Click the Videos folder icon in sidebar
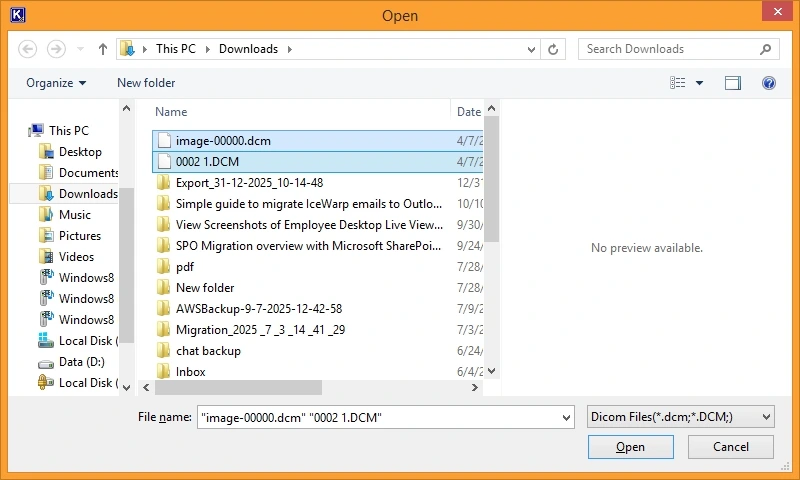This screenshot has width=800, height=480. (x=46, y=256)
